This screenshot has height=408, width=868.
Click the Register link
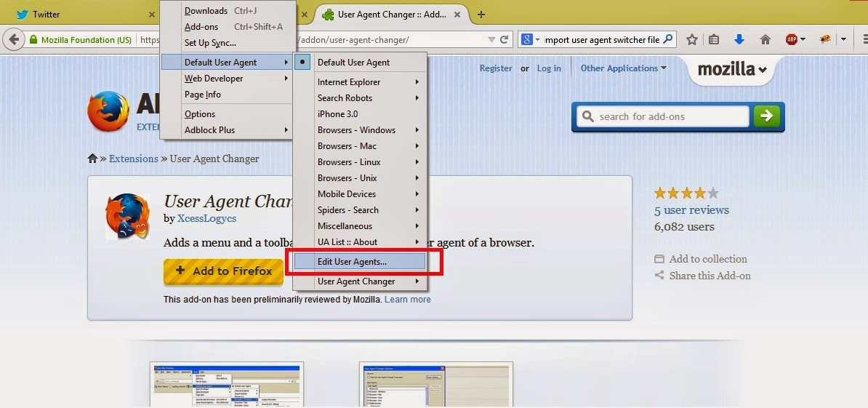point(496,68)
